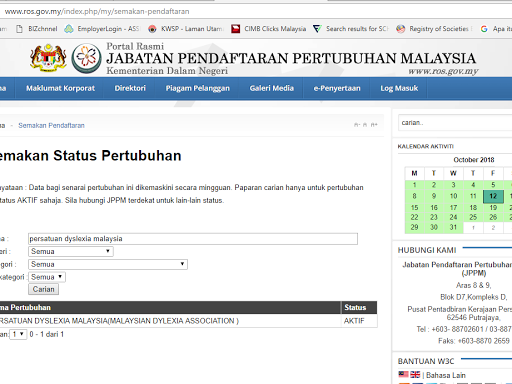
Task: Select highlighted date 12 in calendar
Action: [x=493, y=196]
